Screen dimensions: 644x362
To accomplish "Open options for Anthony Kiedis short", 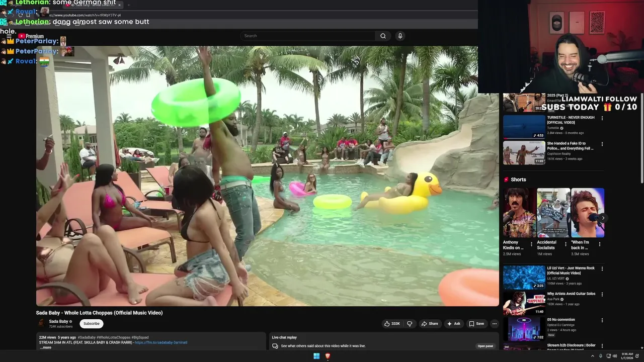I will (x=531, y=244).
